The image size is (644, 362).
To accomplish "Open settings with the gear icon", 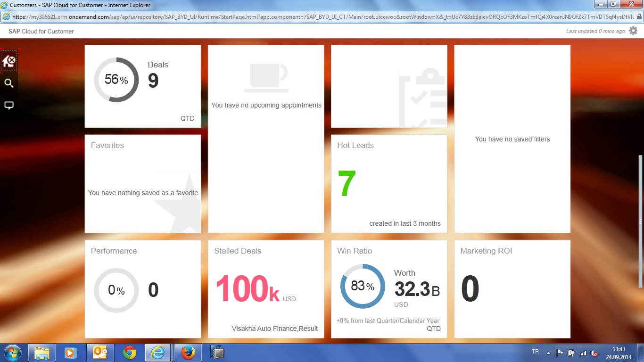I will point(633,31).
